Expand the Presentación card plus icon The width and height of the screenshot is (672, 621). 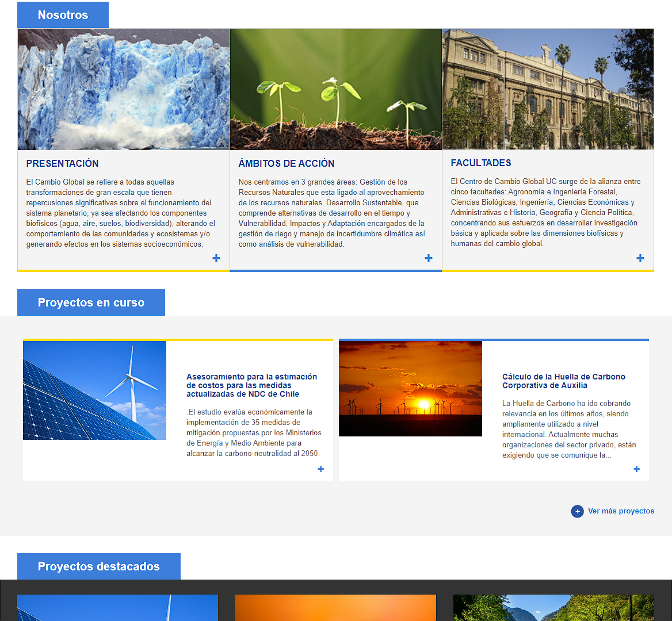coord(216,258)
